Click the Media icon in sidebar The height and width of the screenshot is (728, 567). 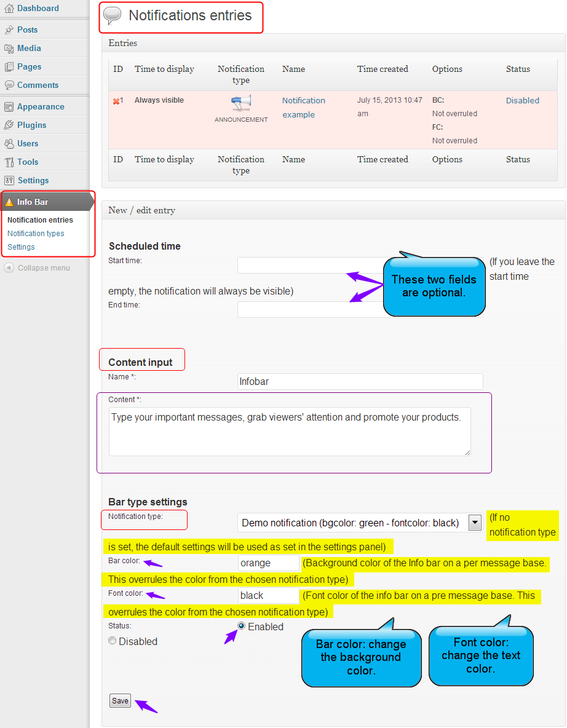[x=9, y=49]
